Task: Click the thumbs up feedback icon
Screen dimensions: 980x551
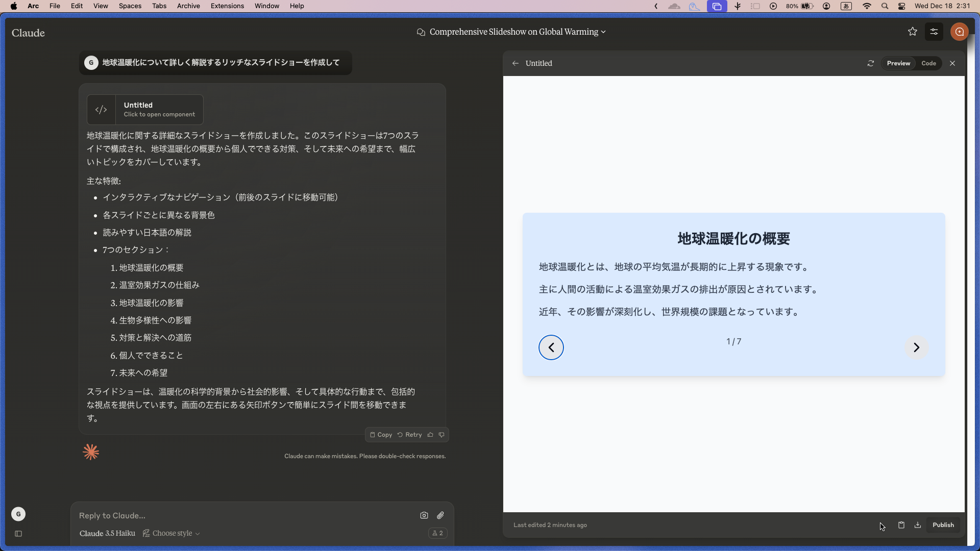Action: coord(430,435)
